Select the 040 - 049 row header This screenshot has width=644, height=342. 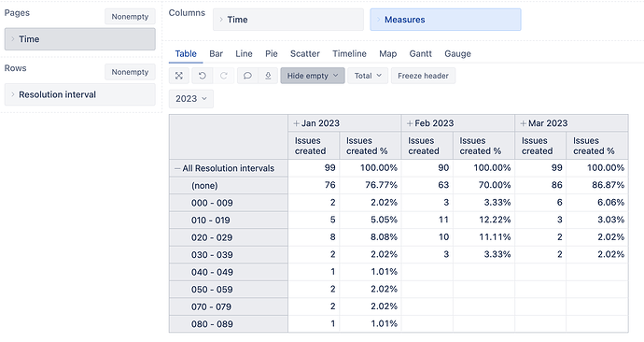[229, 272]
